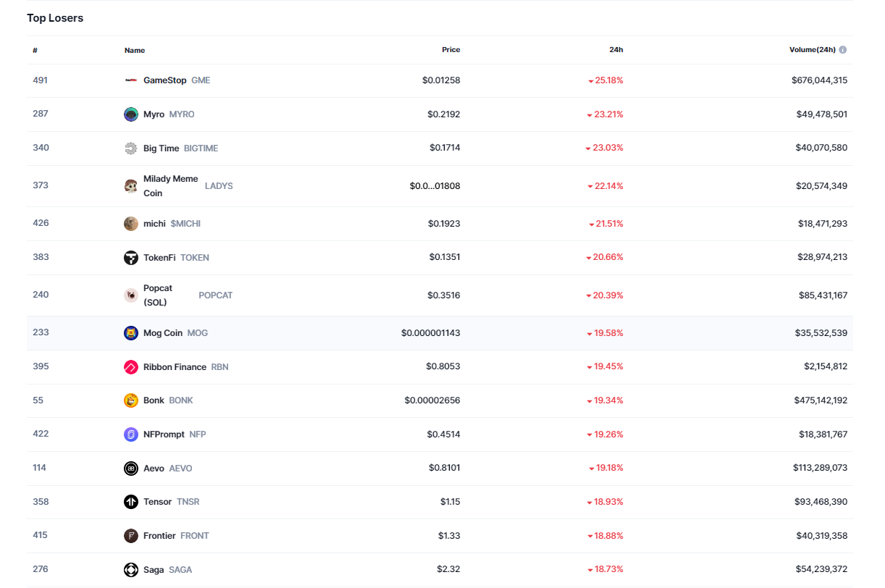Image resolution: width=885 pixels, height=588 pixels.
Task: Open the Saga SAGA coin link
Action: (x=154, y=570)
